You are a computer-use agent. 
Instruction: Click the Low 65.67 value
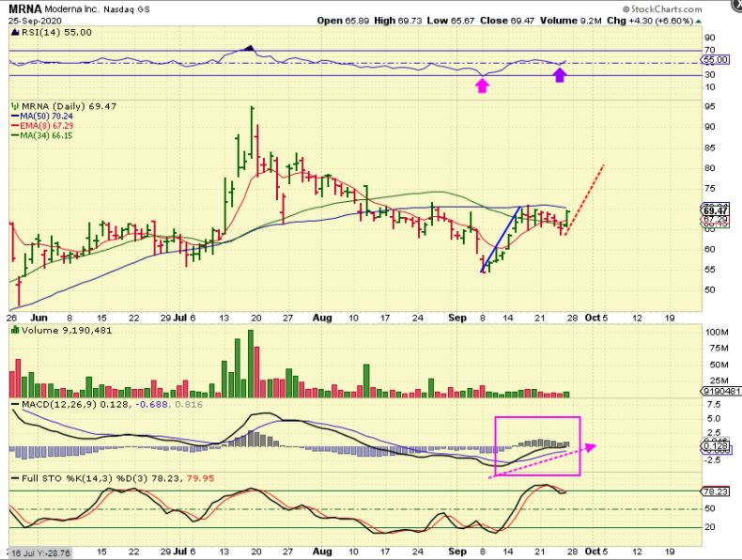click(451, 21)
